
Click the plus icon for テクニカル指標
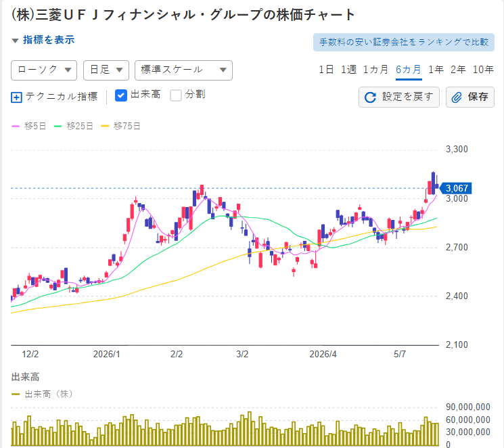click(16, 97)
